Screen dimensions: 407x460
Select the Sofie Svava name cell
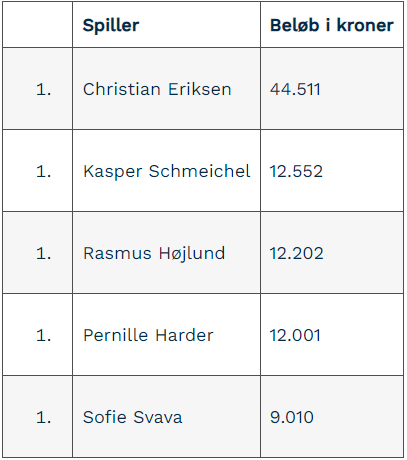point(166,417)
